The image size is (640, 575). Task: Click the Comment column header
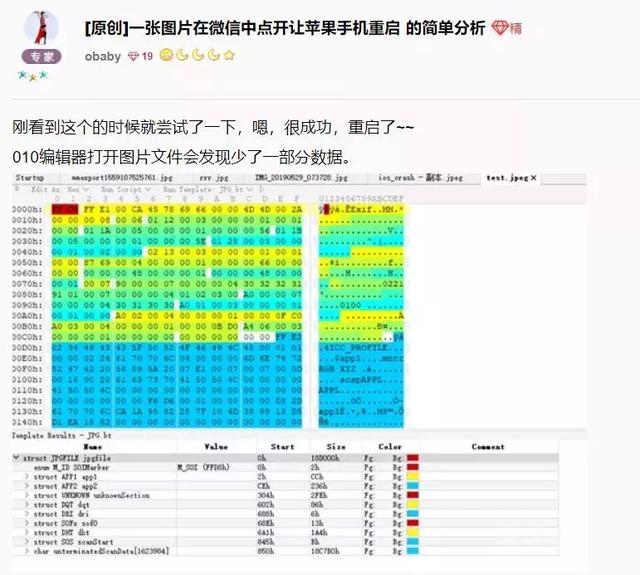488,447
